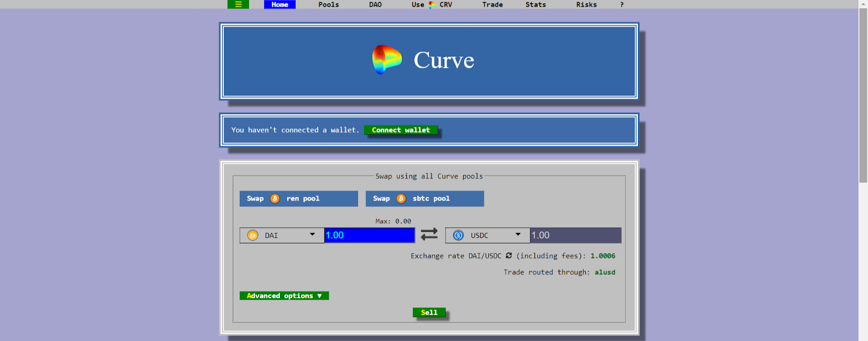Open the question mark help menu
The height and width of the screenshot is (341, 868).
(x=622, y=4)
